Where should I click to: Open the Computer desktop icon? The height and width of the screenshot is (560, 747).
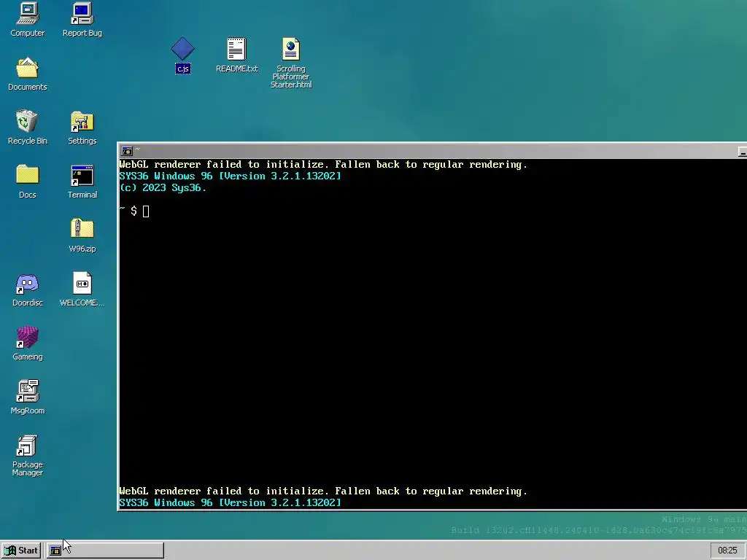(27, 20)
